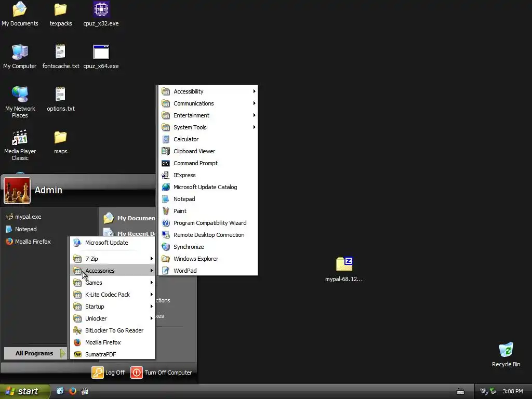
Task: Click the 3:08 PM system clock
Action: click(513, 391)
